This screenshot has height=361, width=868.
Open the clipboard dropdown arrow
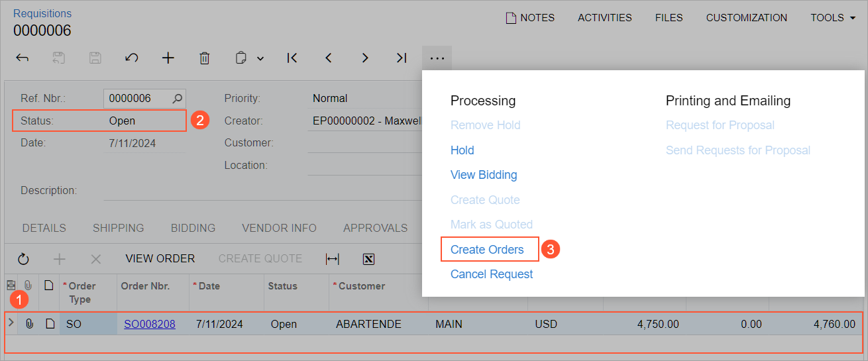(x=260, y=58)
